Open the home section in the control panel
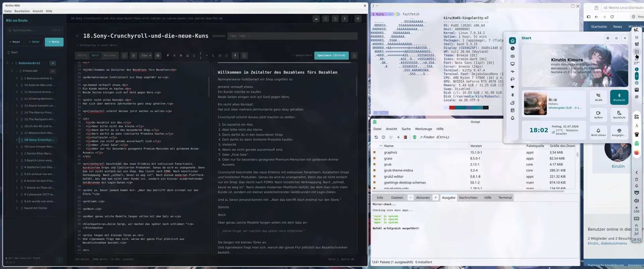Viewport: 644px width, 269px height. point(513,41)
